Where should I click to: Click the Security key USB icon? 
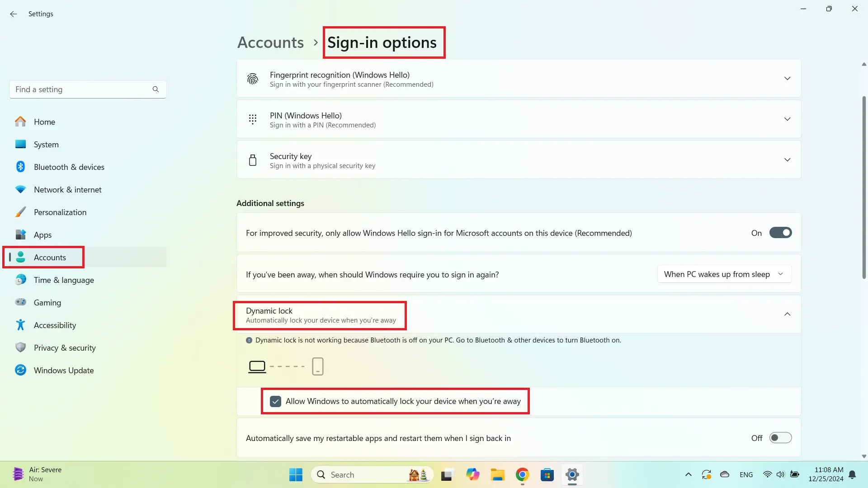pyautogui.click(x=253, y=160)
